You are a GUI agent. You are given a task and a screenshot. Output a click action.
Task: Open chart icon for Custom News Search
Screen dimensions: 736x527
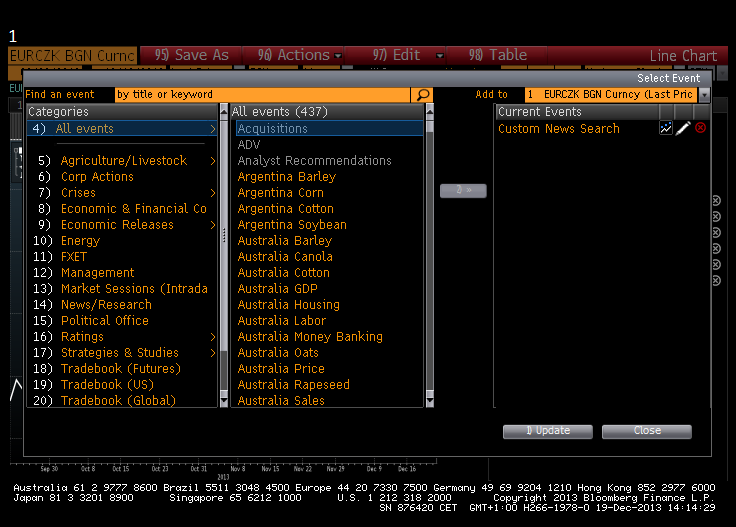pos(666,128)
